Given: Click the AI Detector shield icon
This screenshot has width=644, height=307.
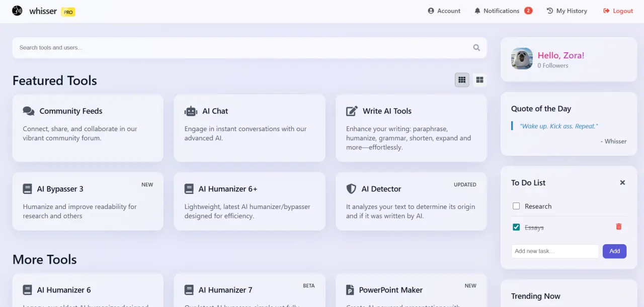Looking at the screenshot, I should [351, 189].
